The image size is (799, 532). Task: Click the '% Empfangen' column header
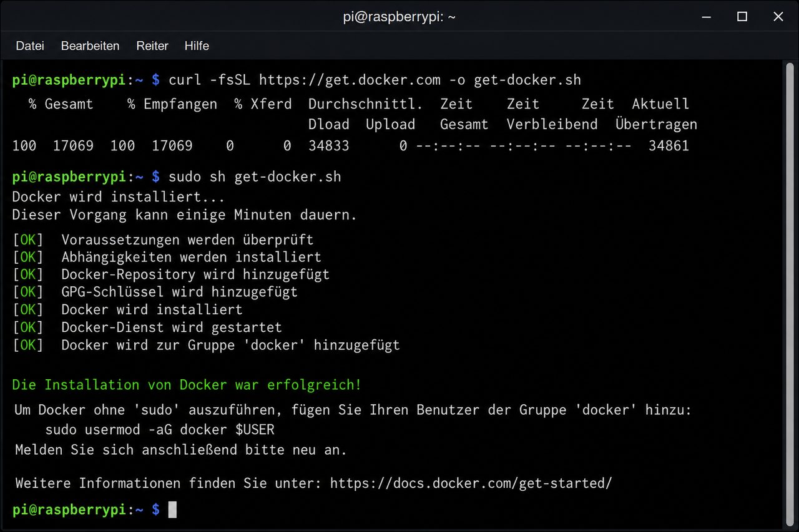(x=172, y=104)
